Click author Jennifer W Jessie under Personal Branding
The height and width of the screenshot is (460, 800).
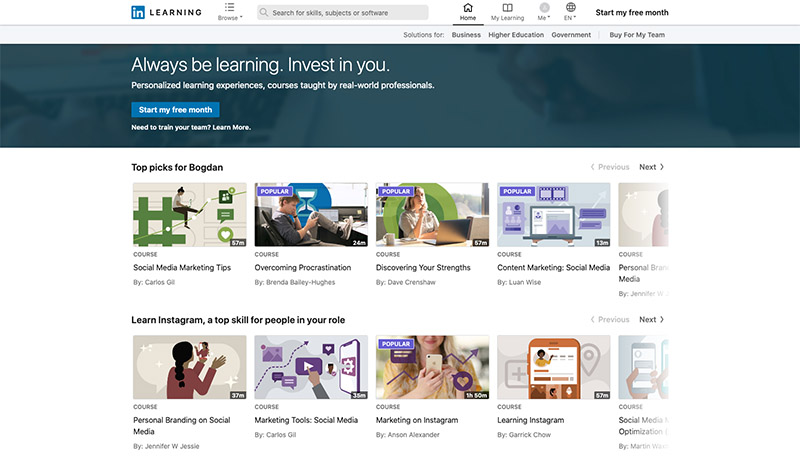tap(172, 446)
